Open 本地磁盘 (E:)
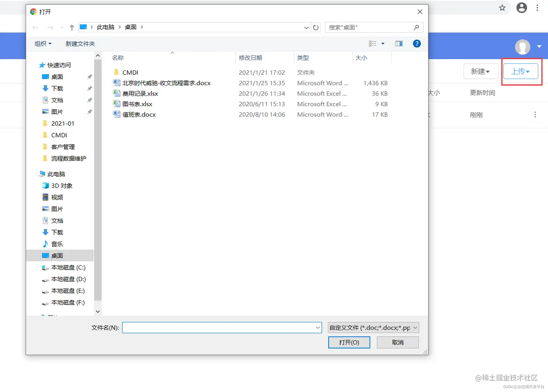 pyautogui.click(x=68, y=291)
